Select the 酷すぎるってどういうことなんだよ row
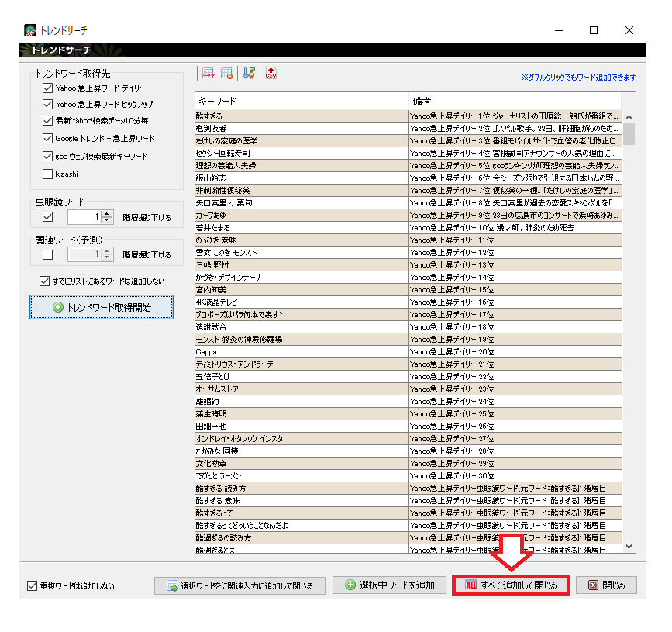The height and width of the screenshot is (632, 672). coord(408,527)
